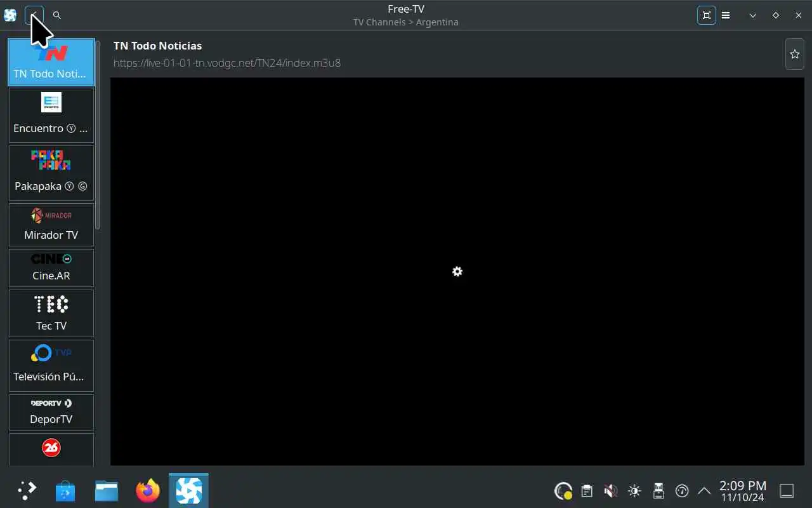
Task: Open the Pakapaka channel
Action: click(x=51, y=172)
